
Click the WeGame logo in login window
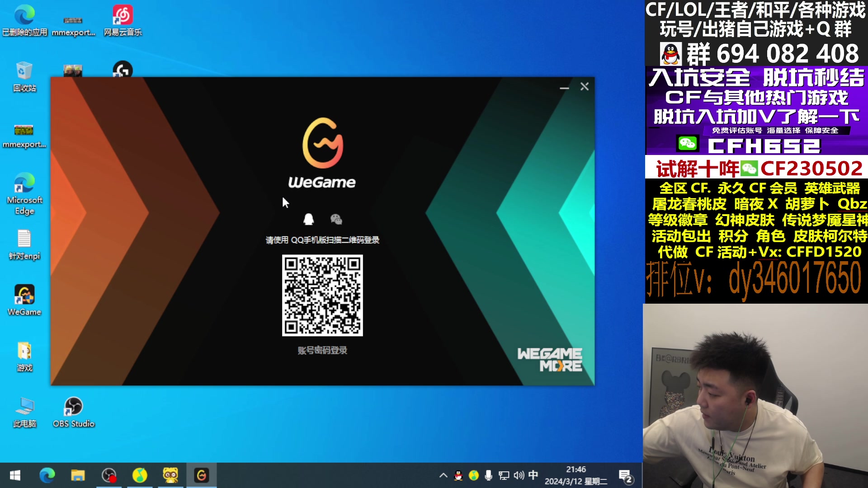tap(322, 153)
